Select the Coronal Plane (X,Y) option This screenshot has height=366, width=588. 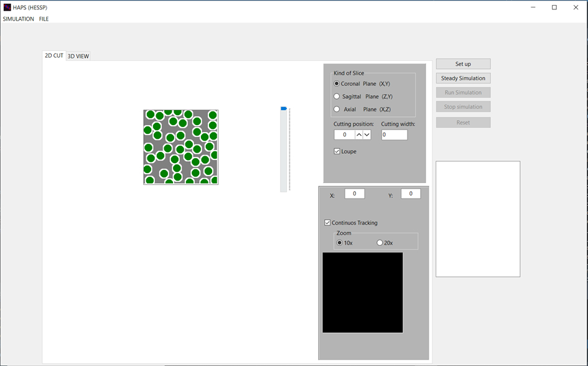coord(337,83)
